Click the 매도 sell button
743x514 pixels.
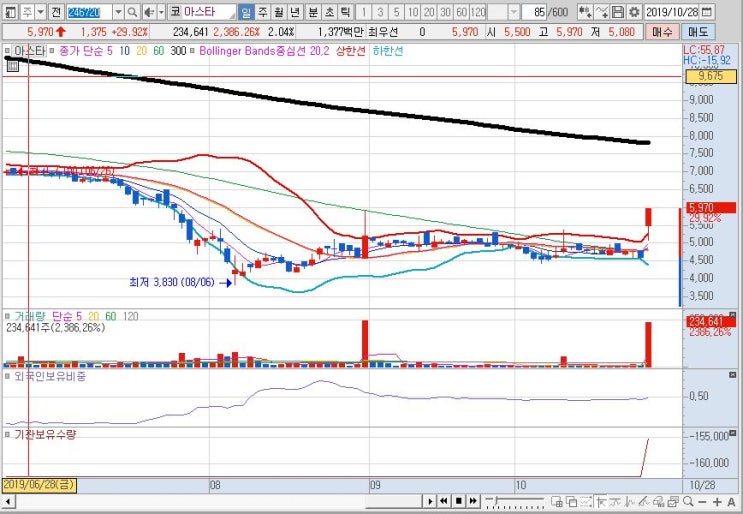click(x=698, y=32)
